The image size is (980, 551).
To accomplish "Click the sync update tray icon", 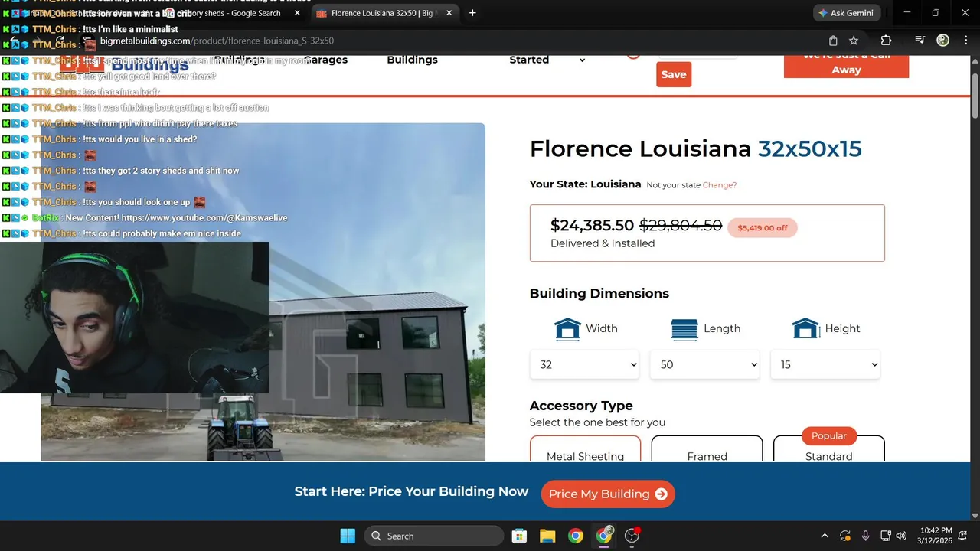I will [x=845, y=536].
